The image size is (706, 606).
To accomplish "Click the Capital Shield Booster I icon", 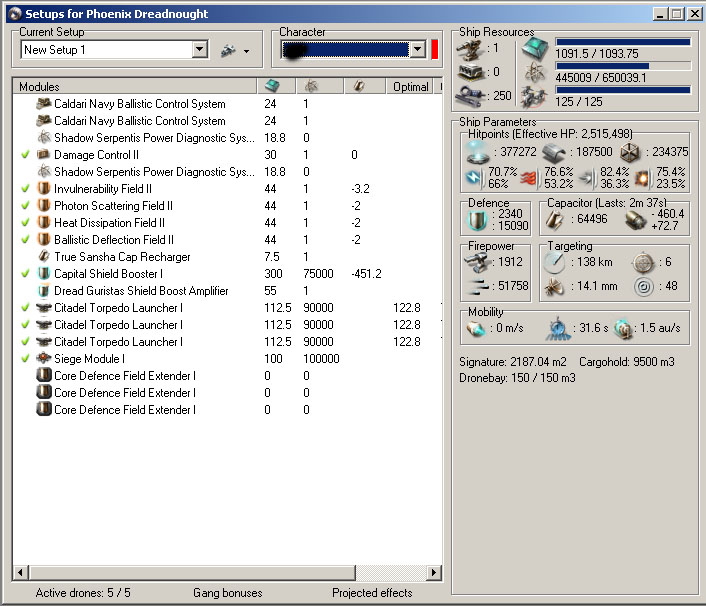I will (44, 274).
